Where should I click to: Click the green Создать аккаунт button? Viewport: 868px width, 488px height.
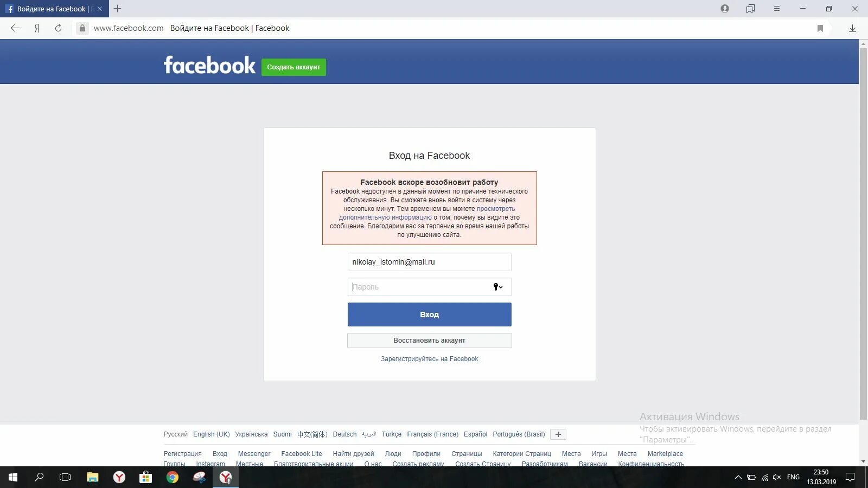tap(293, 67)
